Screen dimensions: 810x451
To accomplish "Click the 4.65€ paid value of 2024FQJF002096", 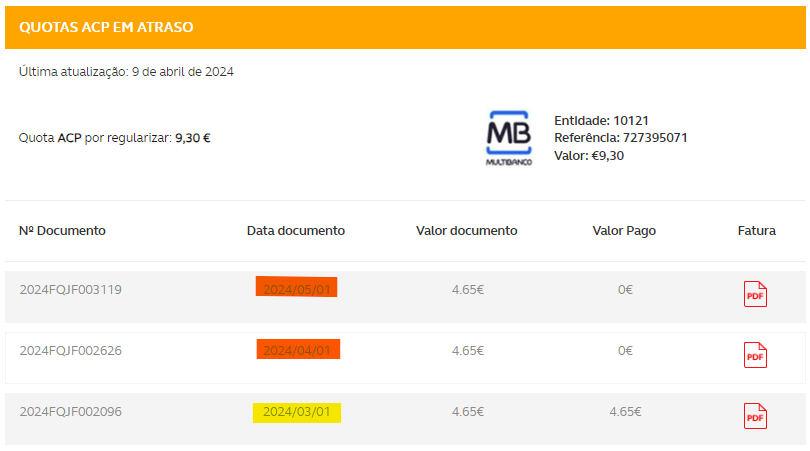I will 624,411.
